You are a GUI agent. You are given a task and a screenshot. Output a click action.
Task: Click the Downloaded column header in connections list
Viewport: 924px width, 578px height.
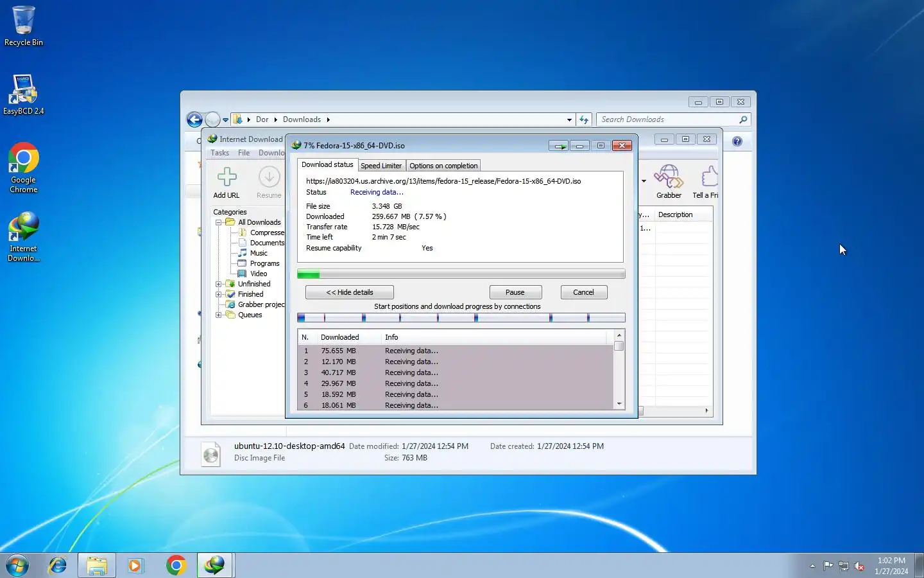coord(349,337)
